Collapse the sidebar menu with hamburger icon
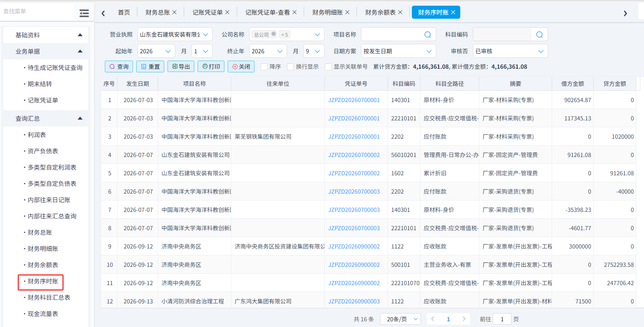Viewport: 644px width, 327px height. click(x=84, y=13)
